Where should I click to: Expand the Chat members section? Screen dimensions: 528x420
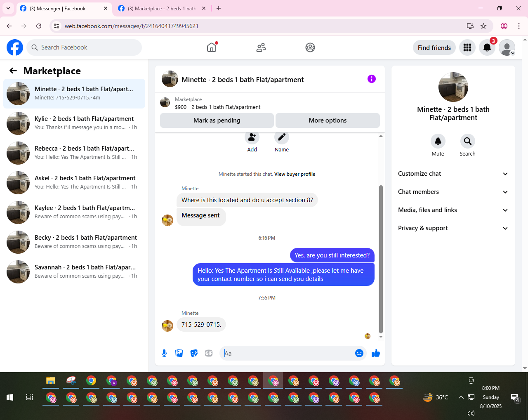click(453, 192)
